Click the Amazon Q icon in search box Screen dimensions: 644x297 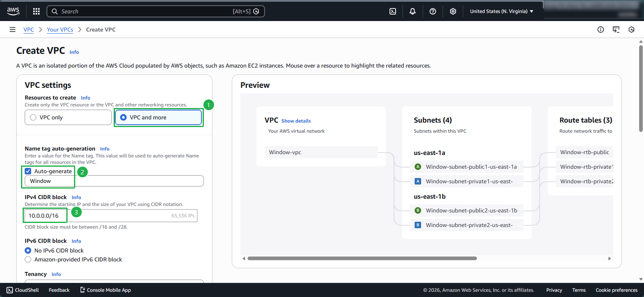point(256,11)
